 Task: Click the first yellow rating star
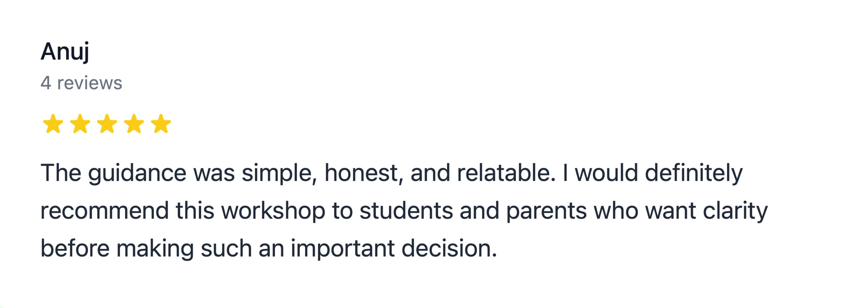[x=53, y=124]
